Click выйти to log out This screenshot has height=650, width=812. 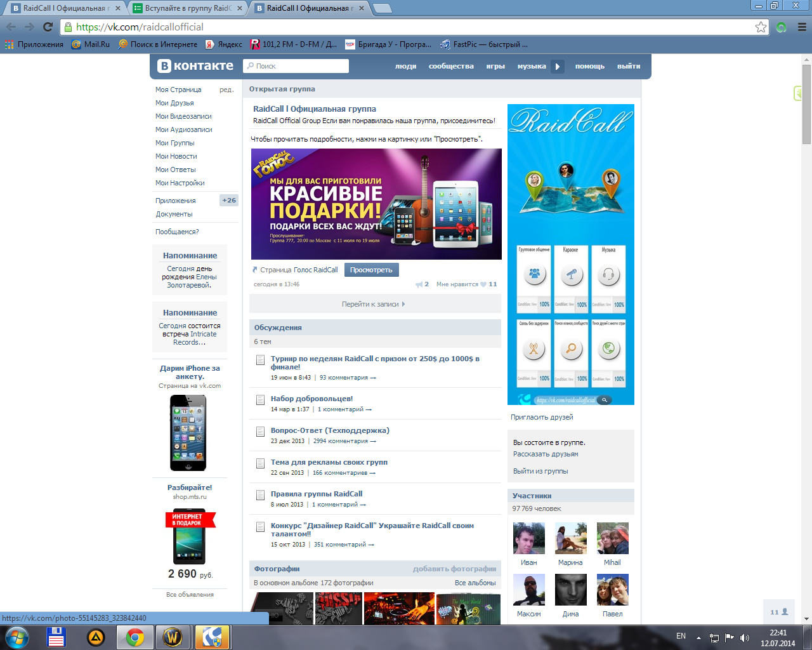tap(629, 66)
